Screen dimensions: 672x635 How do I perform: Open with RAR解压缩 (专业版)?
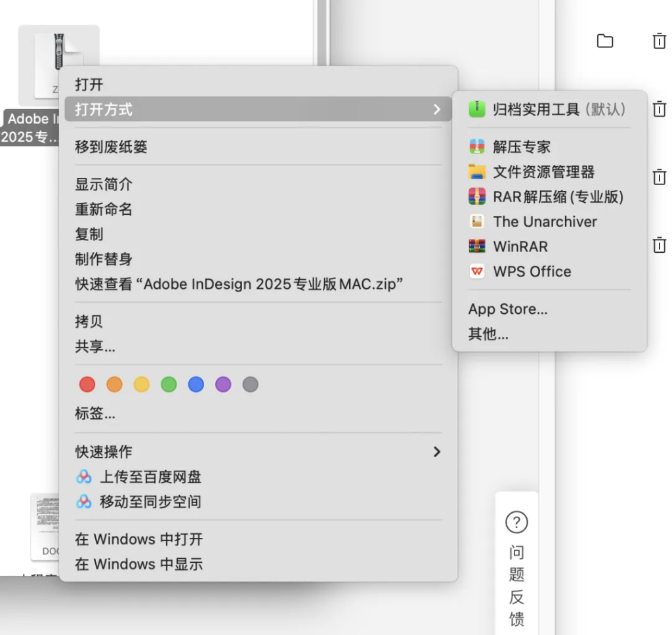coord(549,196)
